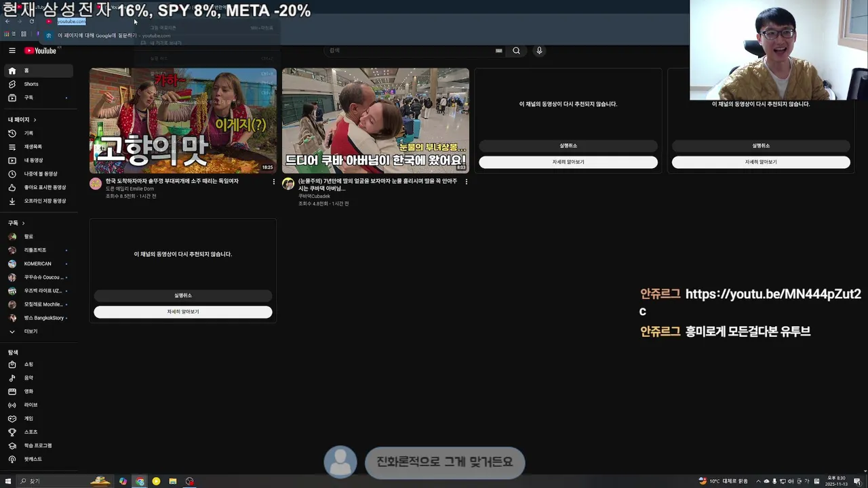This screenshot has height=488, width=868.
Task: Play the 고향의 맛 video thumbnail
Action: (x=183, y=121)
